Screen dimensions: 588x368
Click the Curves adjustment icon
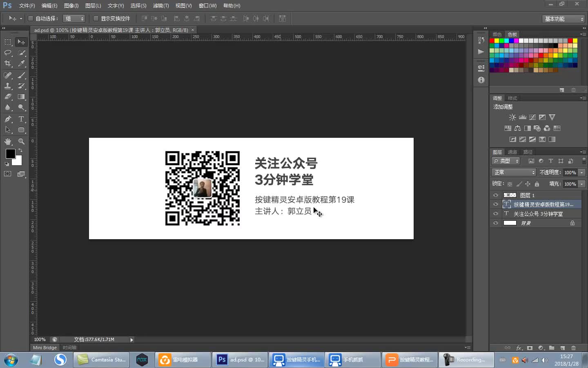532,117
